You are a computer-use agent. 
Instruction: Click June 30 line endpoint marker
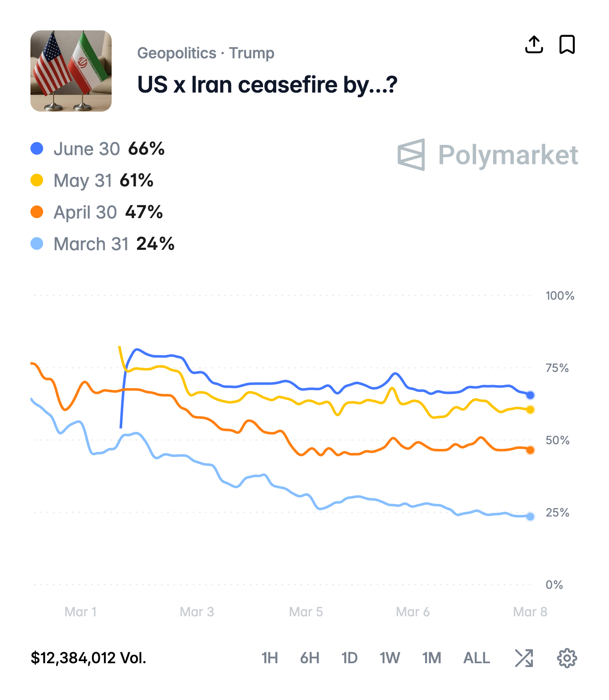point(530,395)
